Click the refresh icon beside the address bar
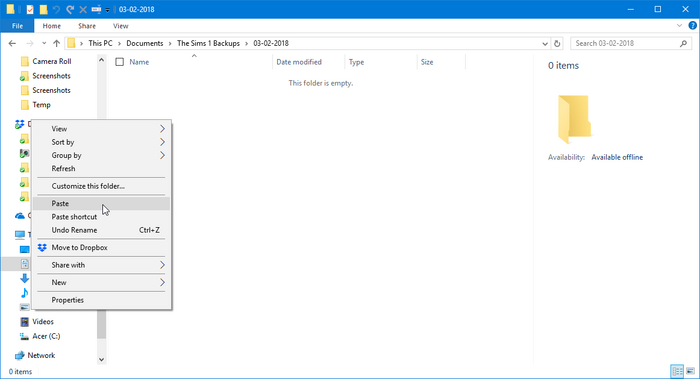Screen dimensions: 700x379 (557, 43)
